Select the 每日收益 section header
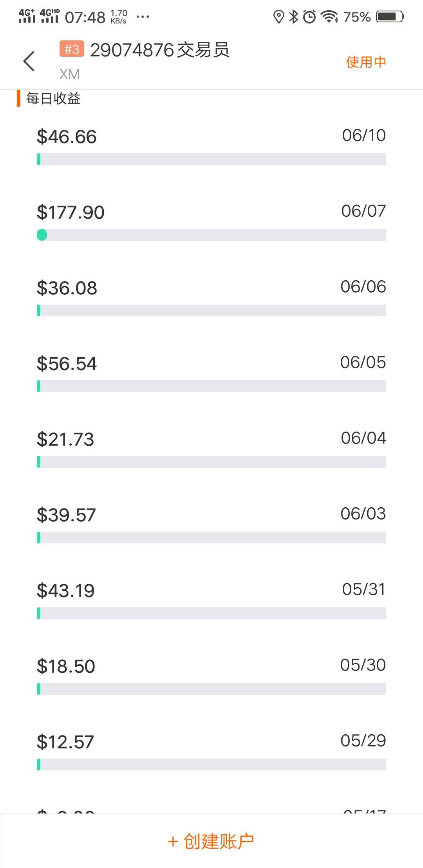The width and height of the screenshot is (423, 868). coord(53,98)
